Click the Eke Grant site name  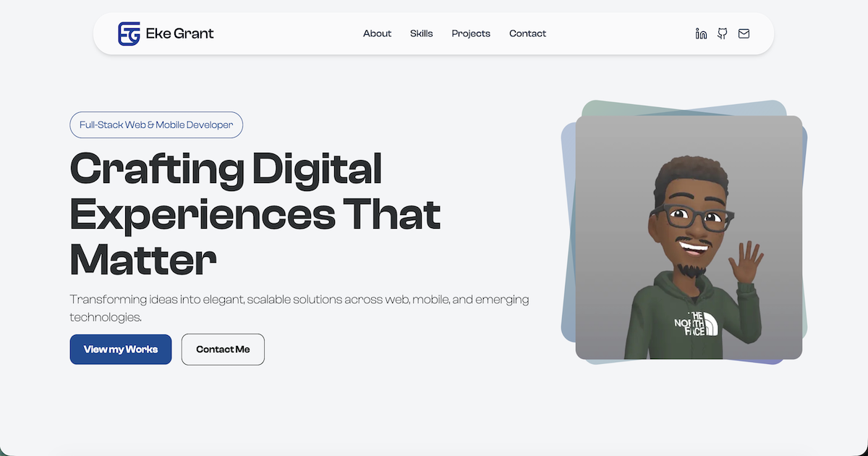[179, 33]
